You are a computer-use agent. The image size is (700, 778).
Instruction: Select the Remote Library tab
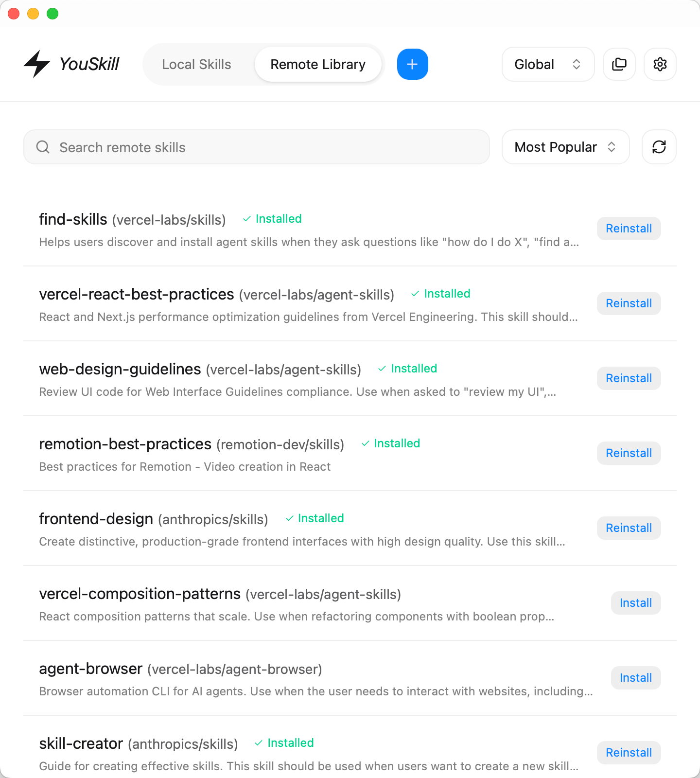click(318, 64)
